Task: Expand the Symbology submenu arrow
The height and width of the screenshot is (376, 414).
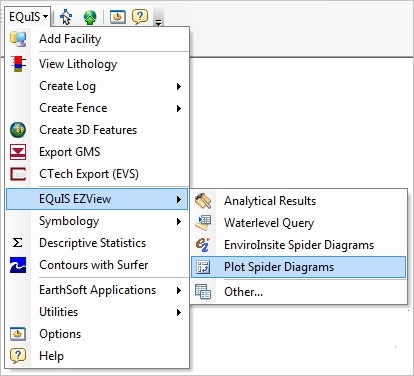Action: (x=179, y=221)
